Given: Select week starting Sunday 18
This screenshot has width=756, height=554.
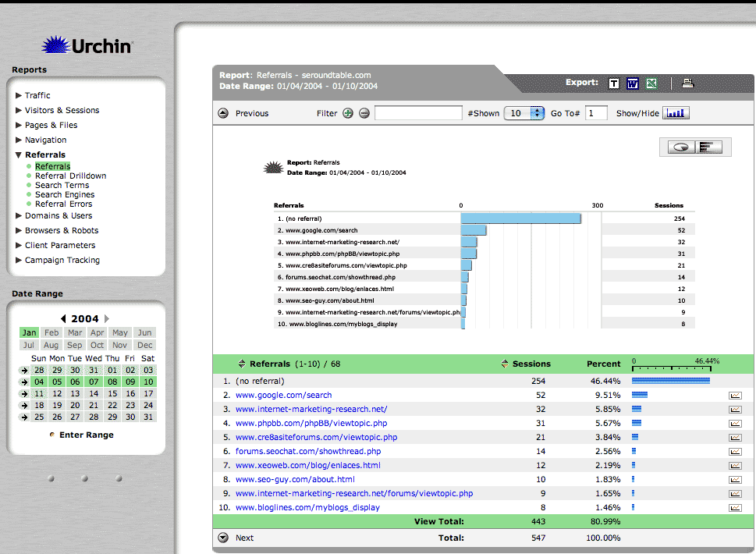Looking at the screenshot, I should point(23,406).
